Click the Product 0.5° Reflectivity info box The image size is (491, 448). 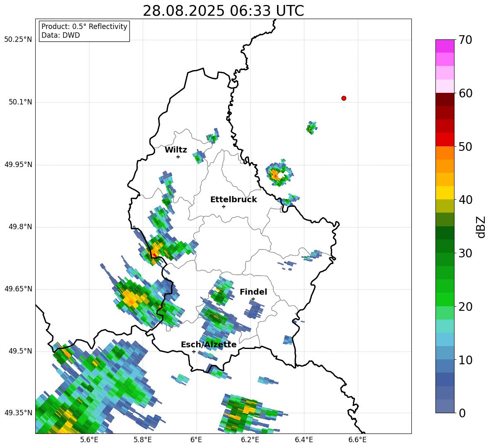[x=84, y=31]
